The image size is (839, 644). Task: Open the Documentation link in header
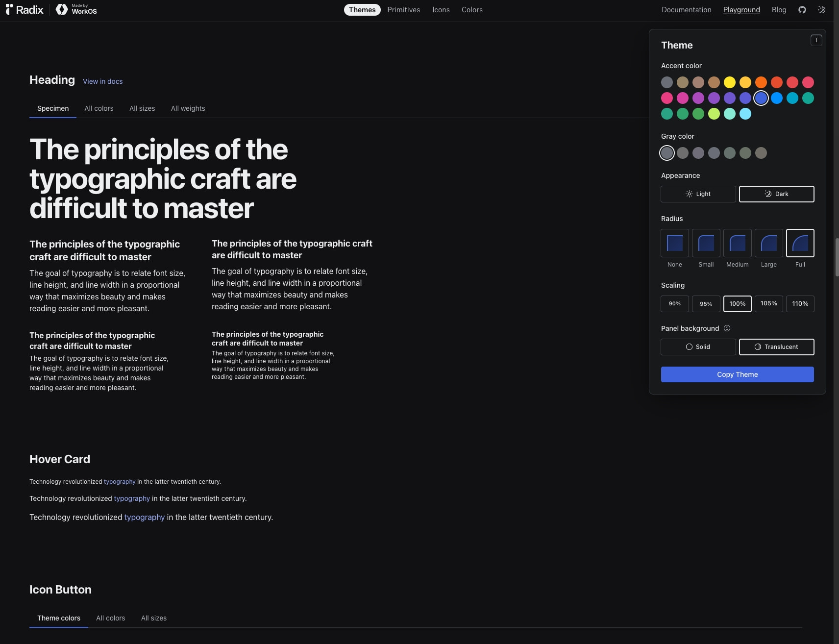pos(686,10)
